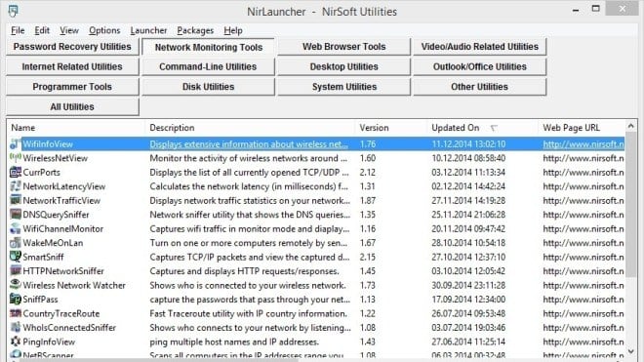
Task: Select the PingInfoView icon
Action: (16, 342)
